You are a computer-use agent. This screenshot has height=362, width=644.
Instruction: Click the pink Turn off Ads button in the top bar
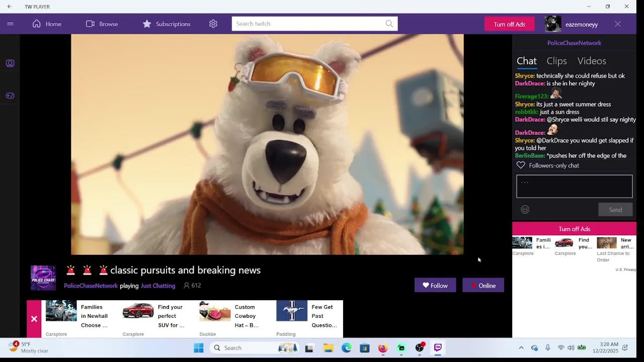(x=509, y=24)
